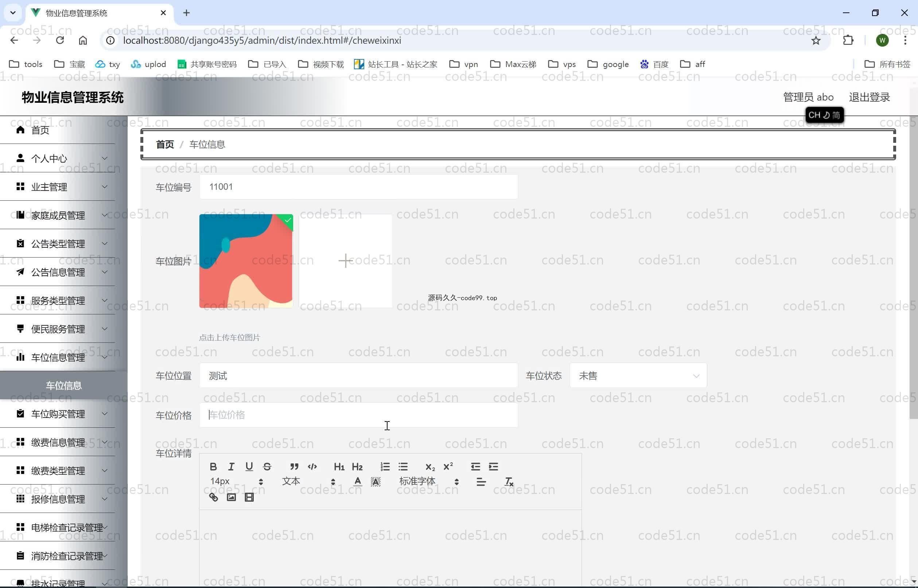
Task: Insert blockquote in editor
Action: click(294, 467)
